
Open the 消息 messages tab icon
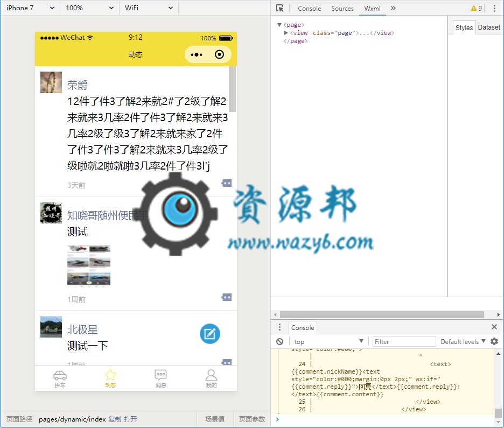pyautogui.click(x=160, y=375)
